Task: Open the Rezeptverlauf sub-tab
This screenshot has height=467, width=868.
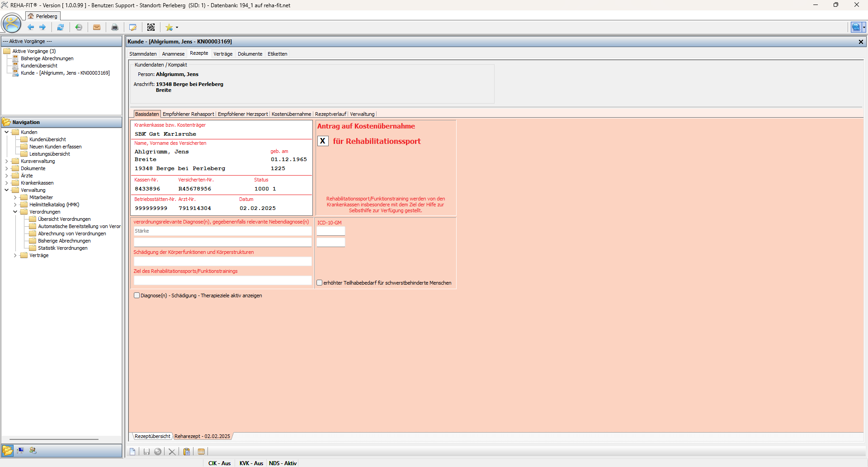Action: 330,114
